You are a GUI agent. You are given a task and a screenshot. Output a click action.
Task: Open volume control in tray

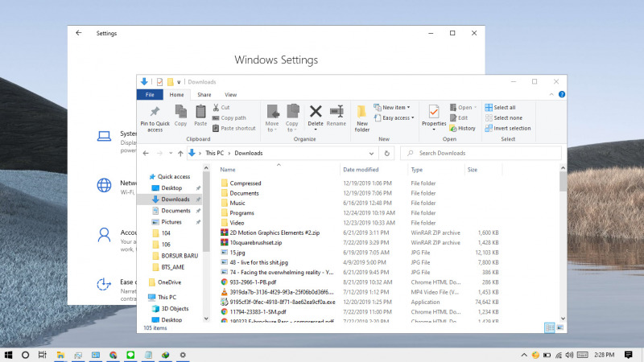click(x=569, y=355)
